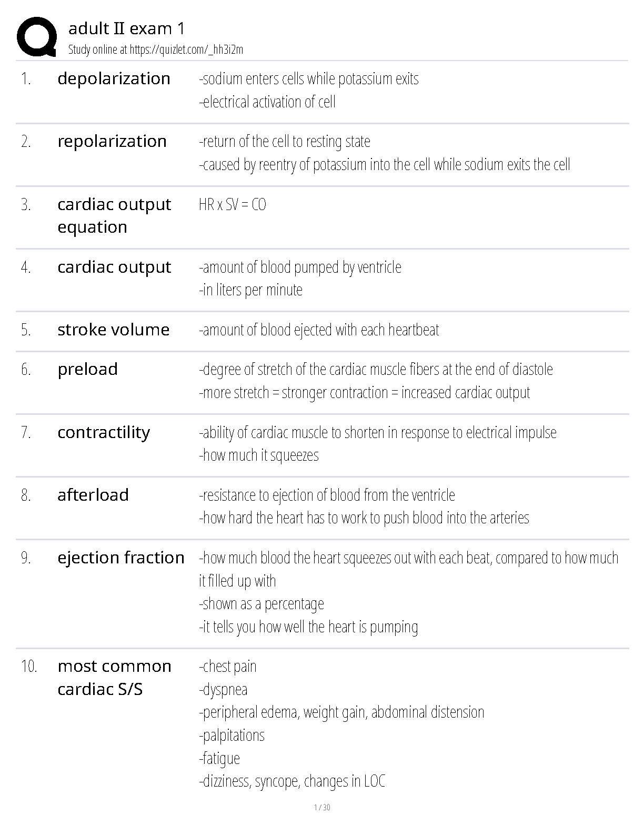Click the Quizlet Q logo icon
This screenshot has width=644, height=834.
tap(37, 36)
